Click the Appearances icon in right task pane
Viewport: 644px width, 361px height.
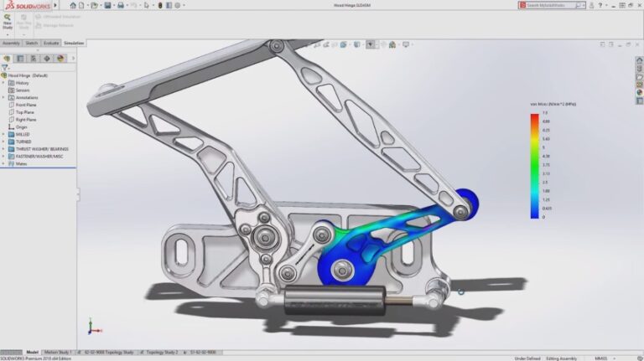[639, 93]
